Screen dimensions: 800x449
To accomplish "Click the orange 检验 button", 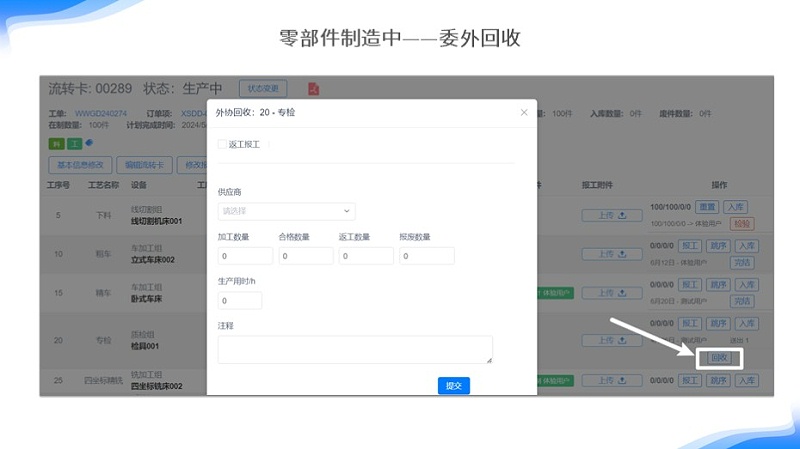I will 742,224.
